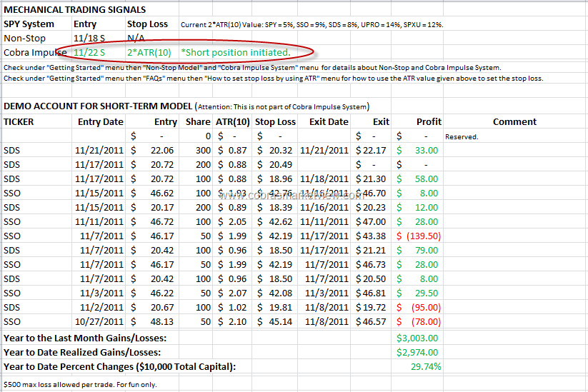Select the entry price 46.72 cell

152,221
